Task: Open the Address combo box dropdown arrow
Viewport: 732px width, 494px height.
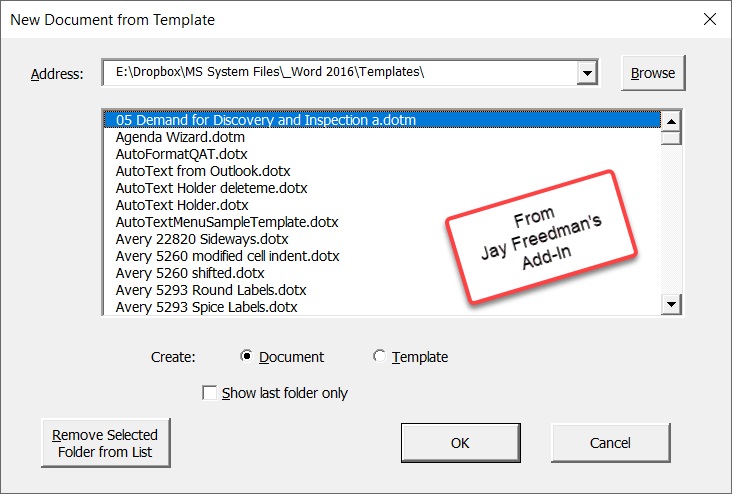Action: click(587, 73)
